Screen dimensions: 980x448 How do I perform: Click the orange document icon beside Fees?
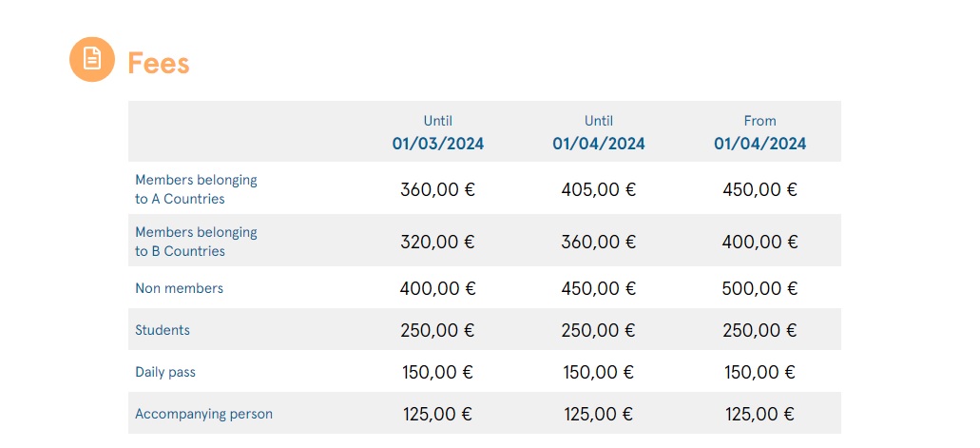[x=92, y=59]
